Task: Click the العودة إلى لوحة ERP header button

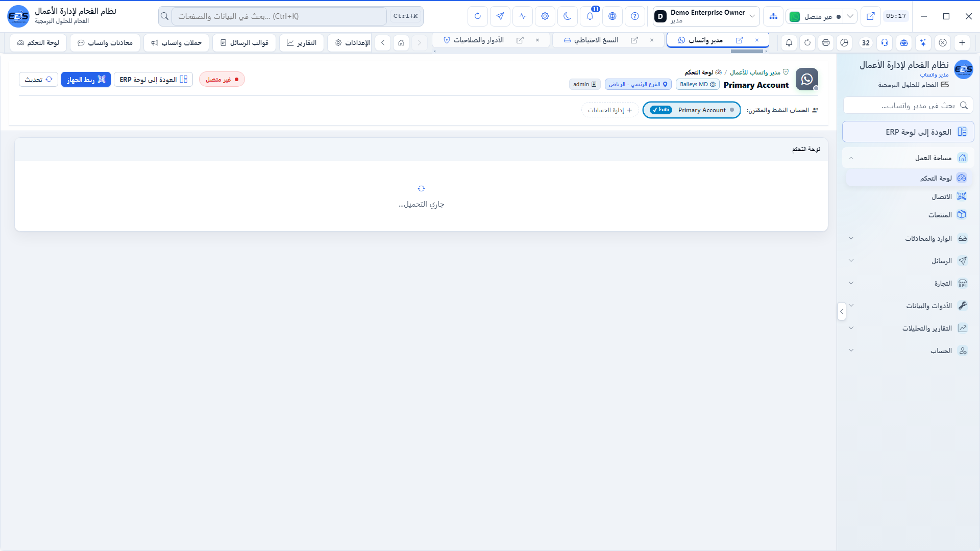Action: (x=153, y=80)
